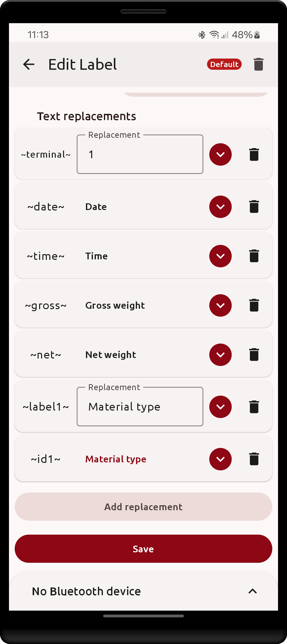
Task: Focus the ~label1~ Material type field
Action: (140, 407)
